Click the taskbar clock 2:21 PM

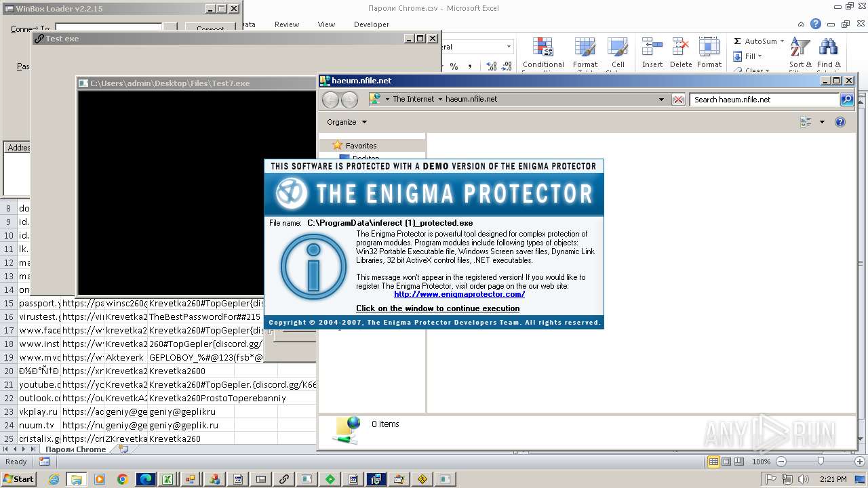[834, 479]
